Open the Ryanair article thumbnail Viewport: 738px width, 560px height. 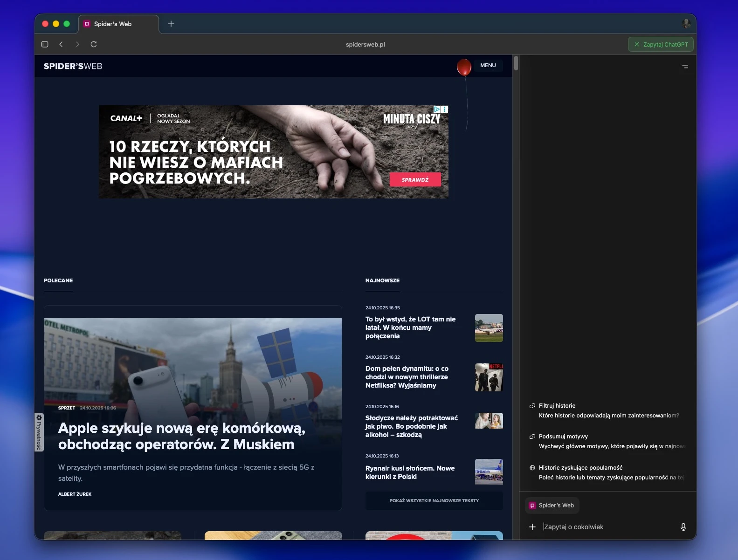(x=489, y=471)
